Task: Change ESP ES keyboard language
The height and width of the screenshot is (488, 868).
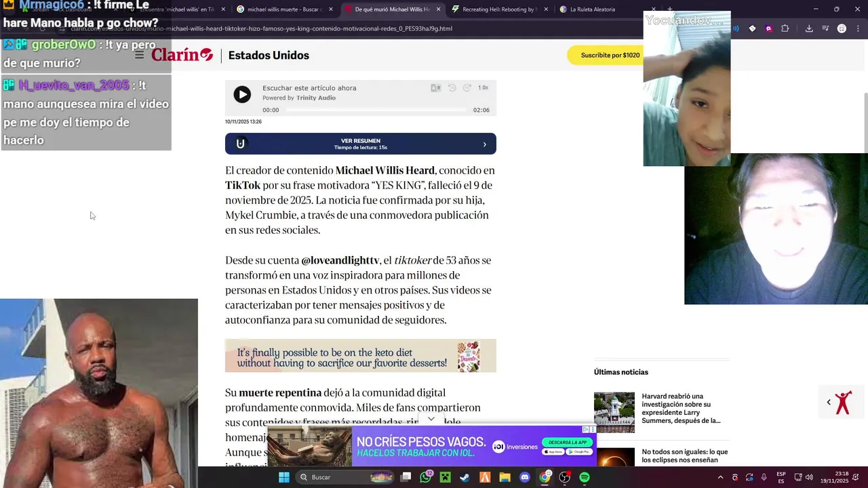Action: pos(781,477)
